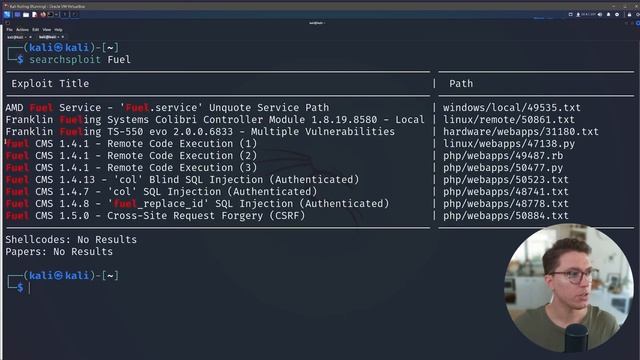Viewport: 640px width, 360px height.
Task: Click path linux/webapps/47138.py
Action: 509,144
